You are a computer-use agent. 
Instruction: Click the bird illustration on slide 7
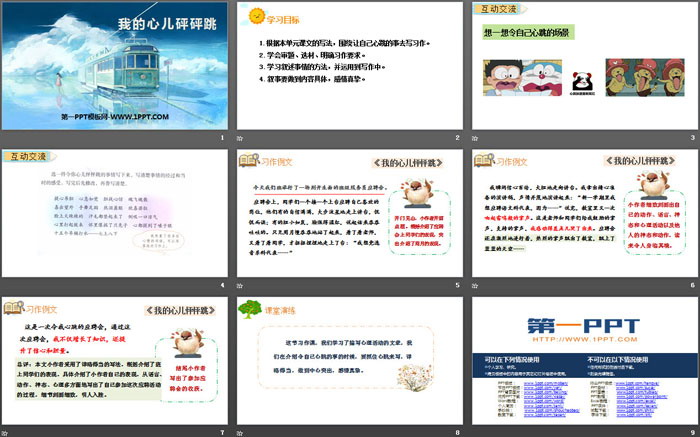[188, 343]
